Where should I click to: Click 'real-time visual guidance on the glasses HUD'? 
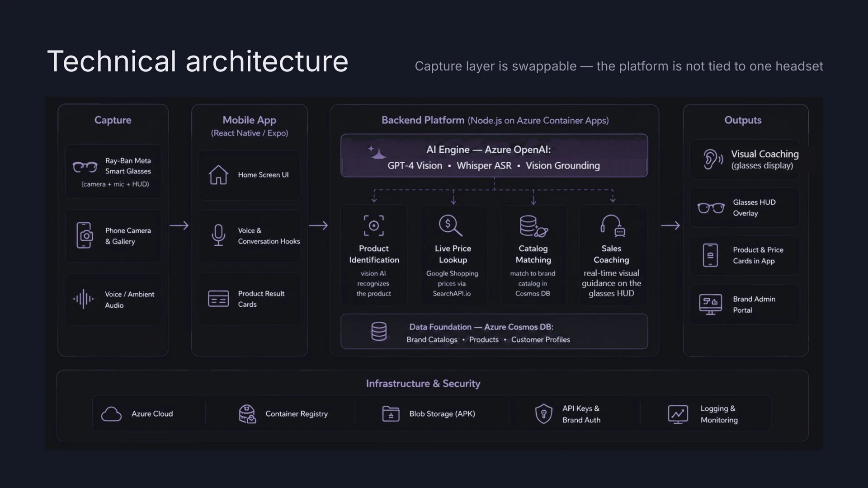[611, 283]
